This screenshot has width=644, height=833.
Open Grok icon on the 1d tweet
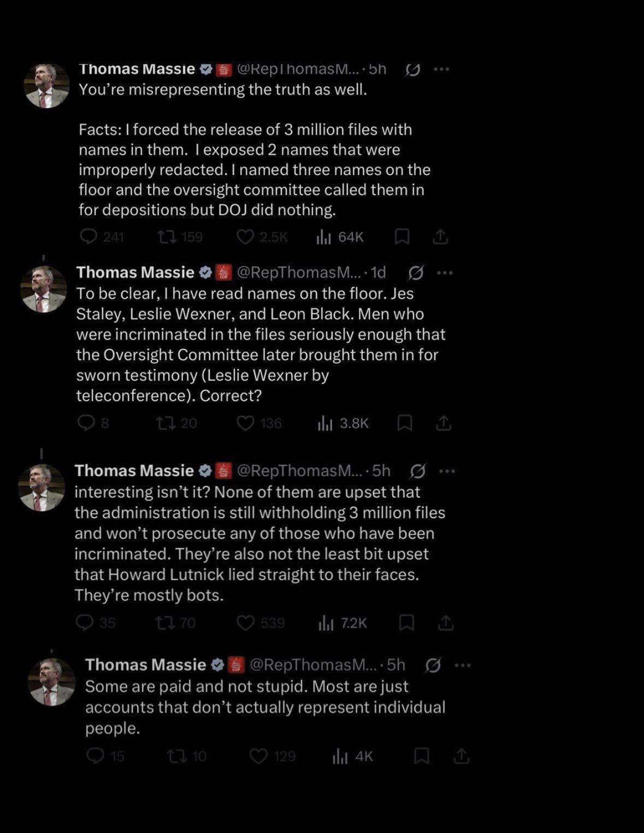click(x=416, y=272)
